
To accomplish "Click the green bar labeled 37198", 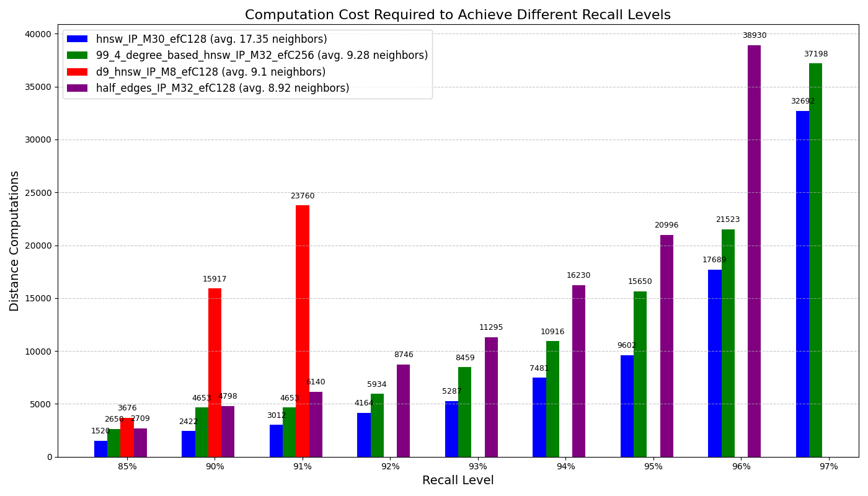I will tap(815, 260).
